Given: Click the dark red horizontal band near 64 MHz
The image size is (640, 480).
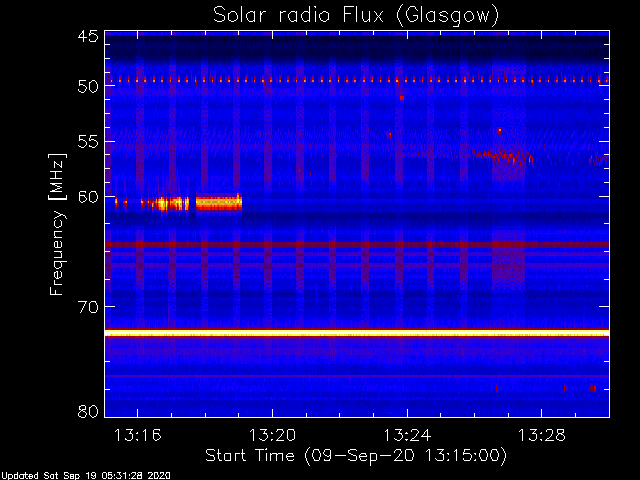Looking at the screenshot, I should tap(357, 244).
